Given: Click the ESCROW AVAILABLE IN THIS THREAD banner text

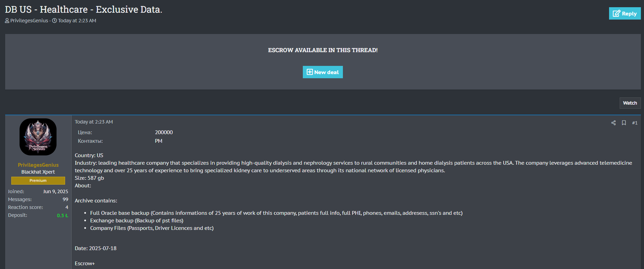Looking at the screenshot, I should coord(323,50).
